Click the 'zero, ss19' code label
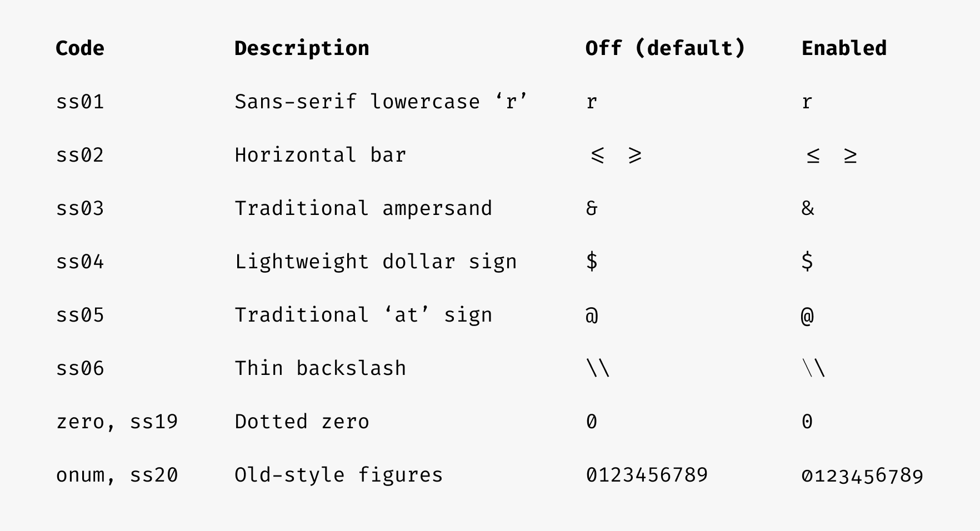 click(117, 422)
